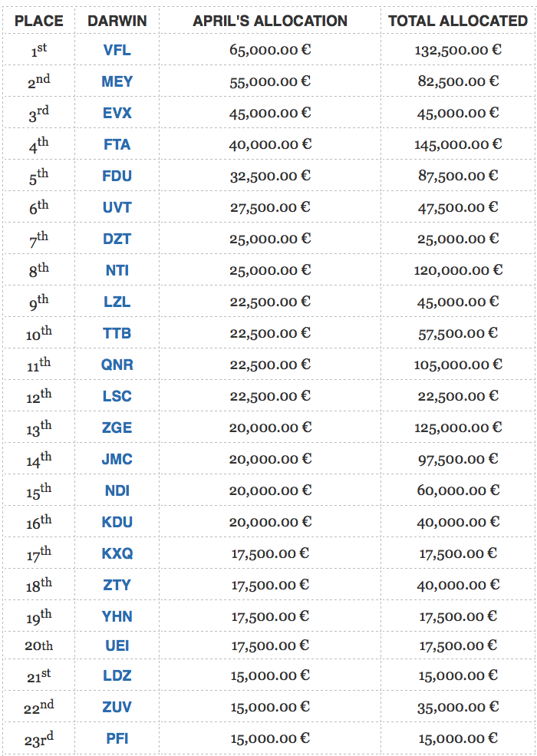537x756 pixels.
Task: Open the ZGE darwin page
Action: 117,428
